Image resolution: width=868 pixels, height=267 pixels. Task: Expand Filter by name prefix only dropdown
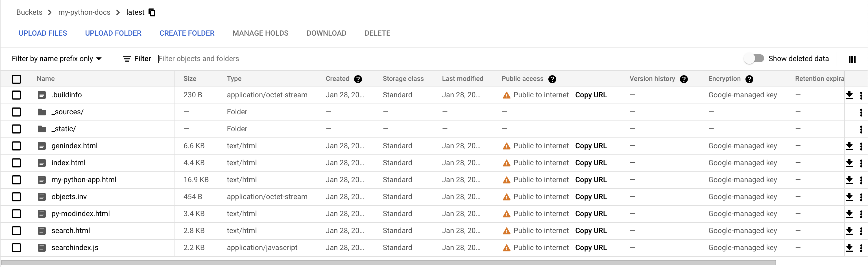click(56, 59)
